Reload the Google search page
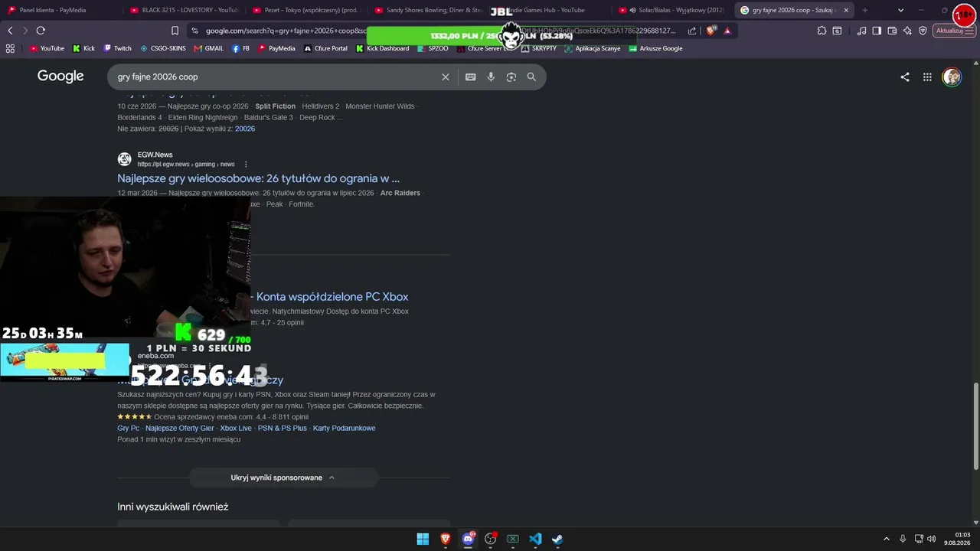The image size is (980, 551). (41, 31)
